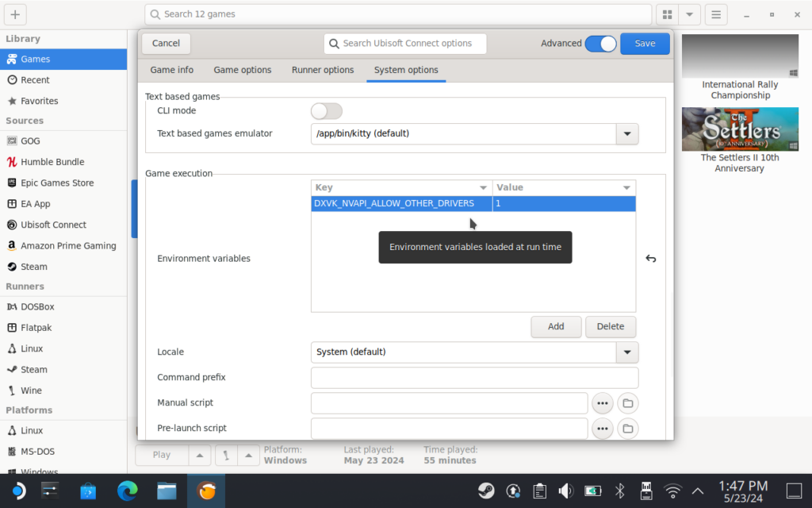Expand Play button options arrow

click(x=199, y=455)
